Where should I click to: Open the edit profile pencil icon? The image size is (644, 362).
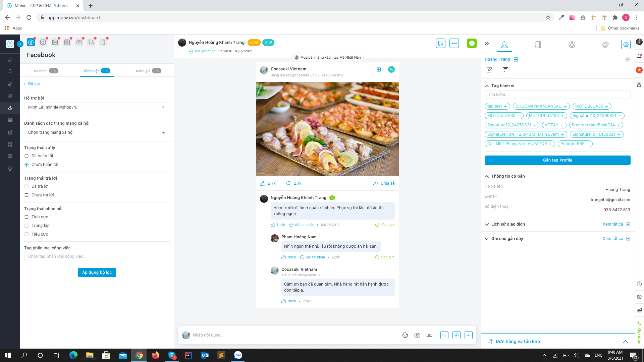click(489, 70)
